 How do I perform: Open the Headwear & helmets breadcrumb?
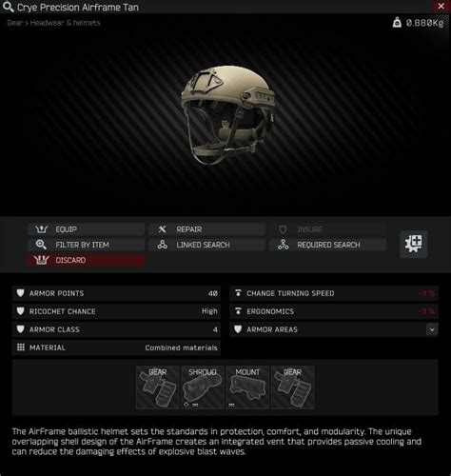[65, 23]
